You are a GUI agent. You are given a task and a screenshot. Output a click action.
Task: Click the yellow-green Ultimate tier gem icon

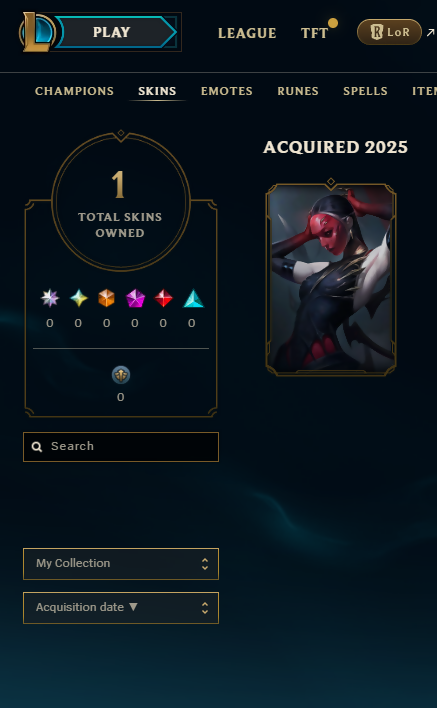pyautogui.click(x=79, y=298)
